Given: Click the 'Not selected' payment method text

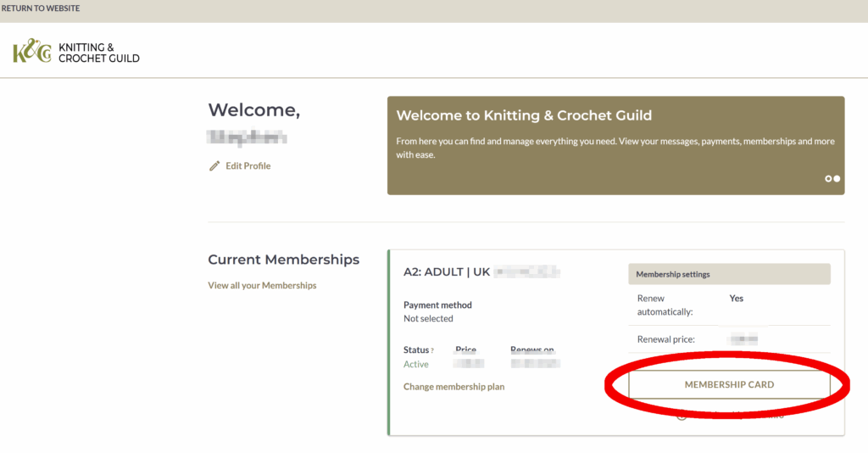Looking at the screenshot, I should (428, 318).
